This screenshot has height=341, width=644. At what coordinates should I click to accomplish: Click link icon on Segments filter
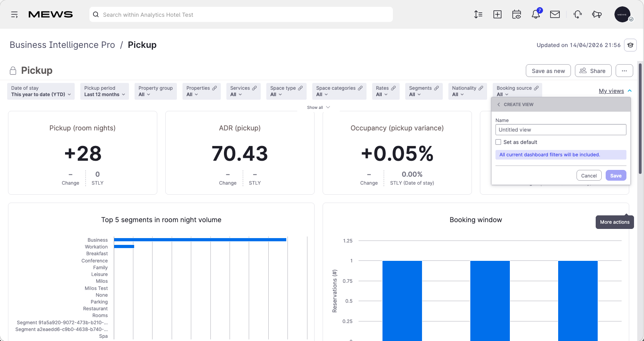click(436, 88)
